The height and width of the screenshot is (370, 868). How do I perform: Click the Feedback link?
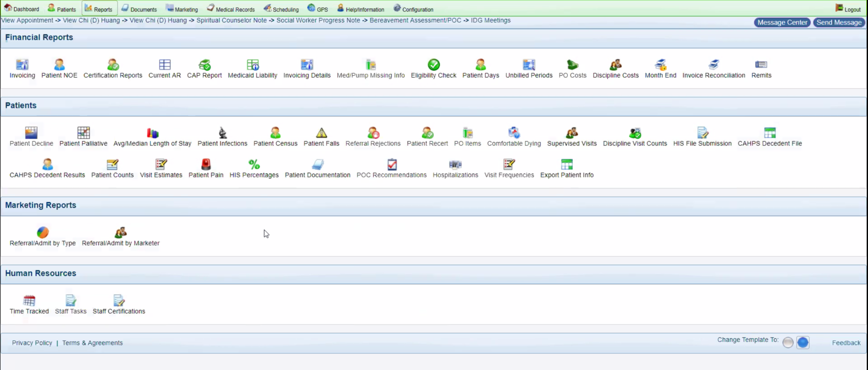click(846, 343)
